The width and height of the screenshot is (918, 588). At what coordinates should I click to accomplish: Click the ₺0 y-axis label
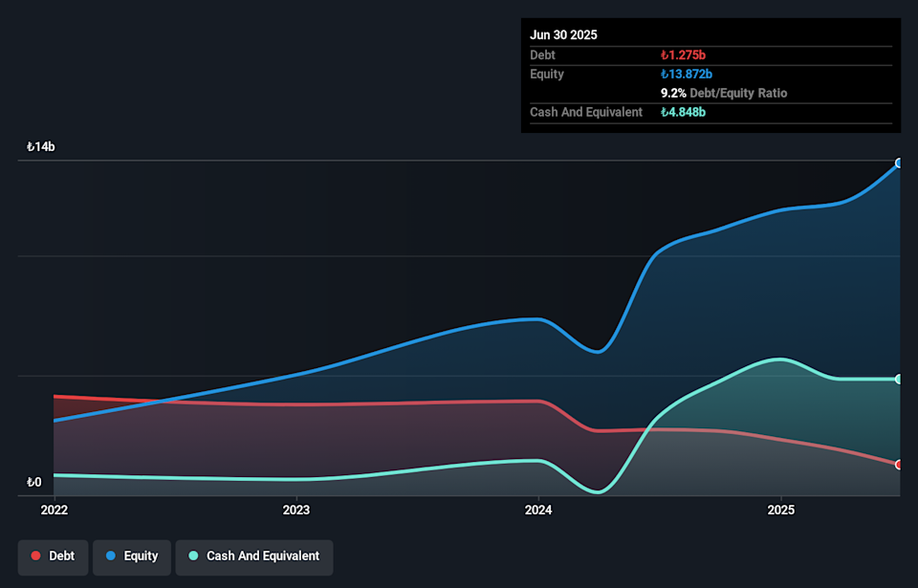34,482
